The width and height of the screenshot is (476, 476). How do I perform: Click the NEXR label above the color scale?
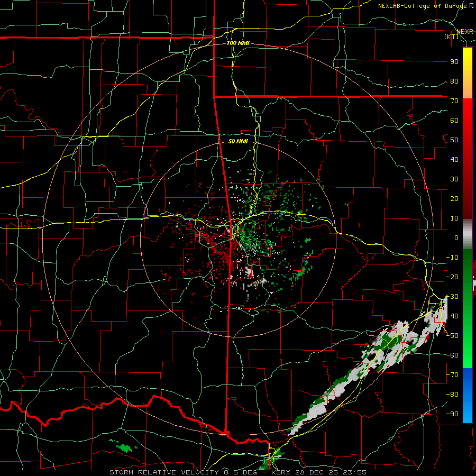464,32
